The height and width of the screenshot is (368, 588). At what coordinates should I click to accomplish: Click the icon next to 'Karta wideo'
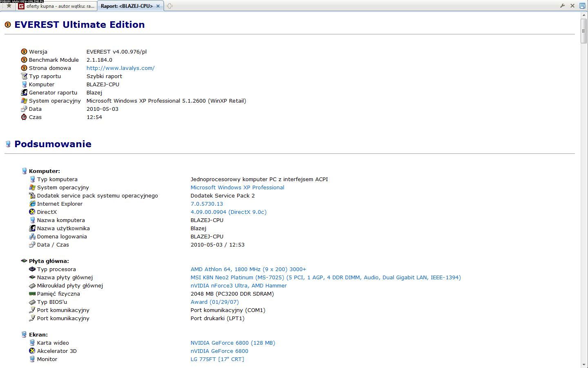coord(32,343)
